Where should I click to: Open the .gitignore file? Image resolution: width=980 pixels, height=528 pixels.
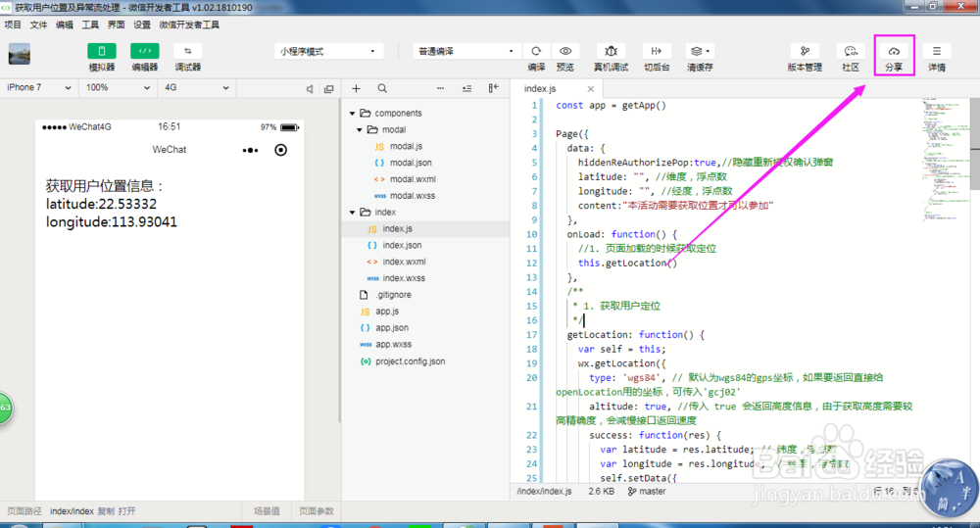tap(393, 295)
